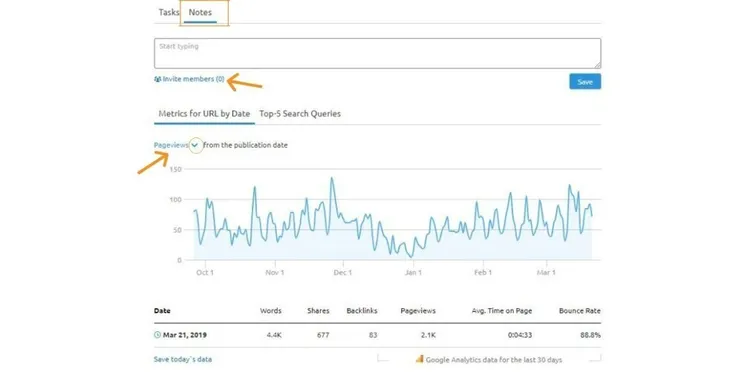The width and height of the screenshot is (750, 375).
Task: Click the Words column header
Action: point(271,311)
